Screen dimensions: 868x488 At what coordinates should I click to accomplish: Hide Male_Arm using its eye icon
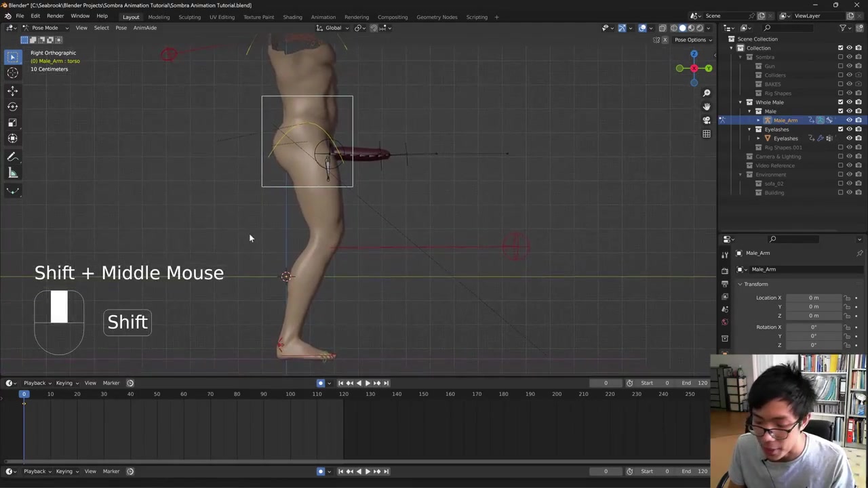click(849, 120)
